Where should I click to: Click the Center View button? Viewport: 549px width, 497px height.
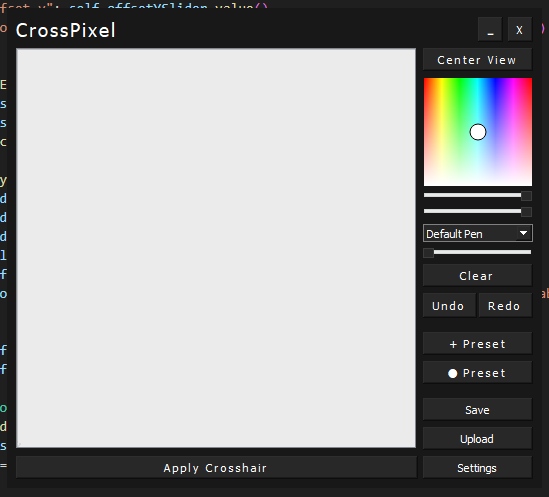tap(477, 60)
